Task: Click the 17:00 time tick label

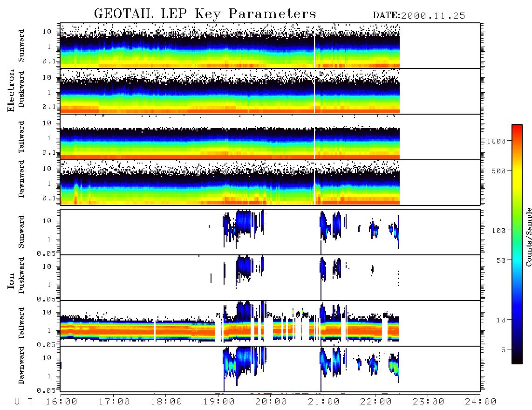Action: [114, 402]
